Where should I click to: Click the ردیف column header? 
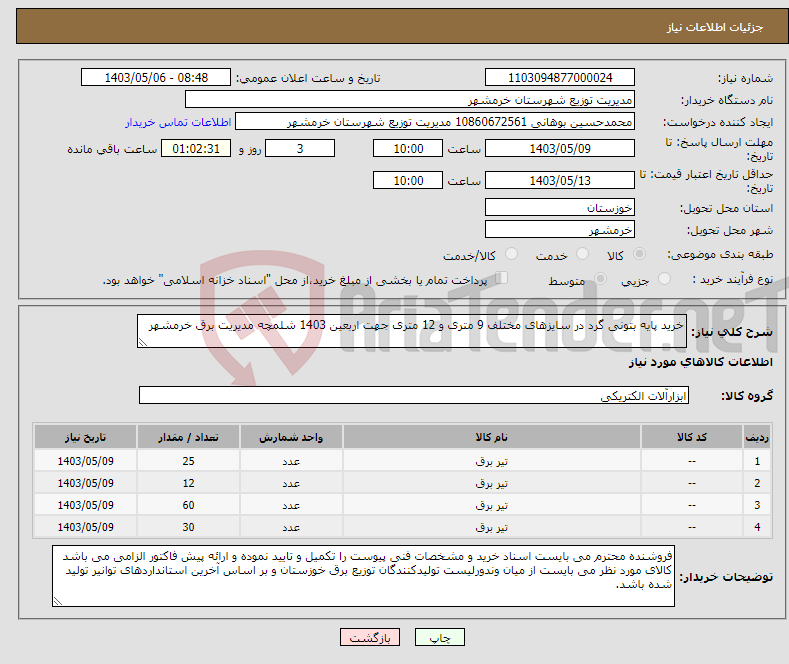(x=757, y=437)
